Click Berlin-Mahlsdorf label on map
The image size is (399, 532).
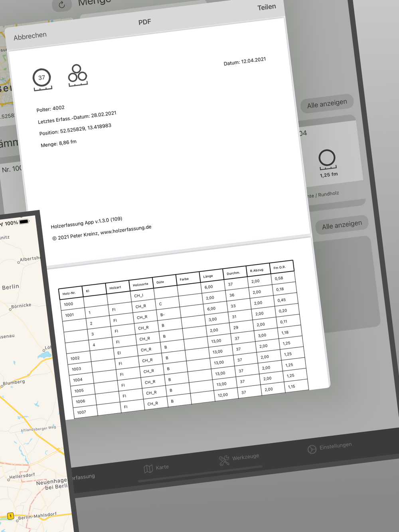coord(37,516)
